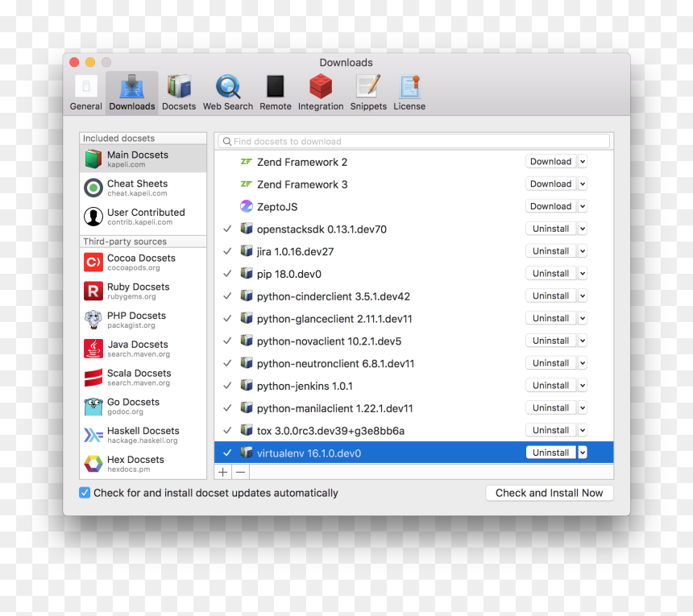Open dropdown arrow for jira Uninstall
Image resolution: width=693 pixels, height=616 pixels.
pos(583,251)
